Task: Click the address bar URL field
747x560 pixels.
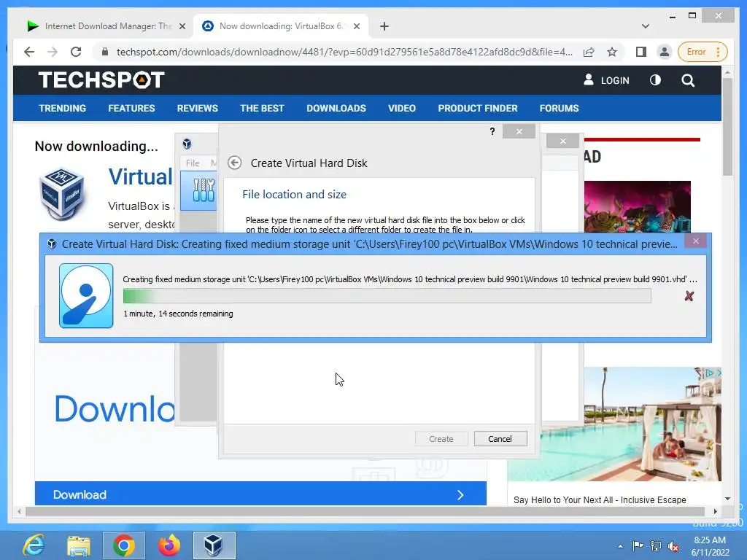Action: click(344, 52)
